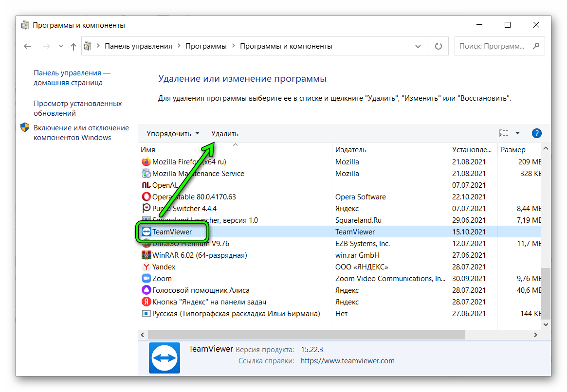Click the Opera Stable red icon

click(x=146, y=196)
